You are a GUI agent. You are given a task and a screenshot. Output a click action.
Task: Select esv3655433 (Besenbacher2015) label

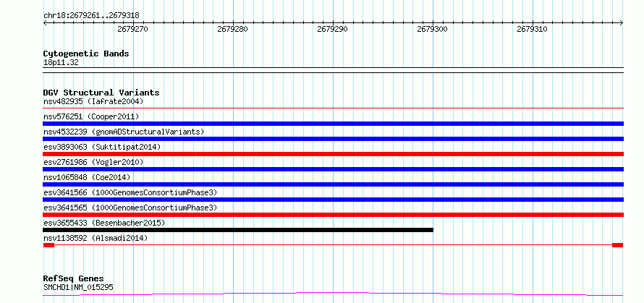[x=104, y=223]
